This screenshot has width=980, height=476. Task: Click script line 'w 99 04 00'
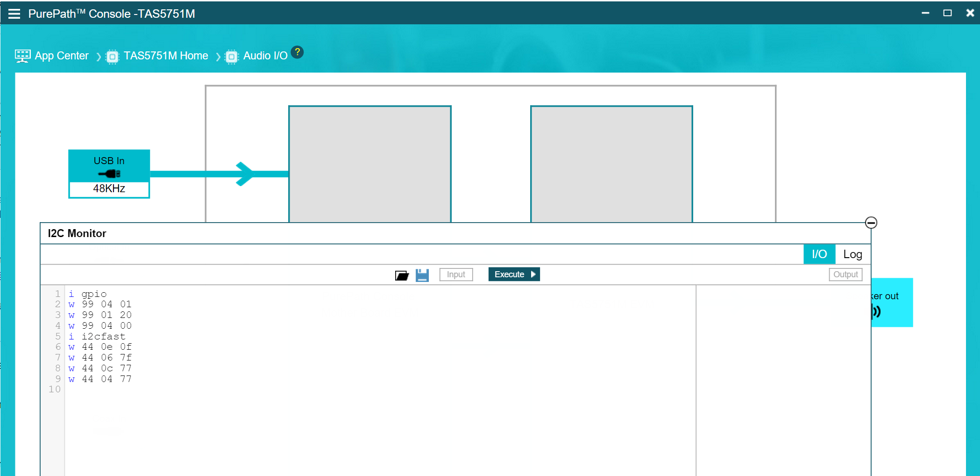(100, 326)
